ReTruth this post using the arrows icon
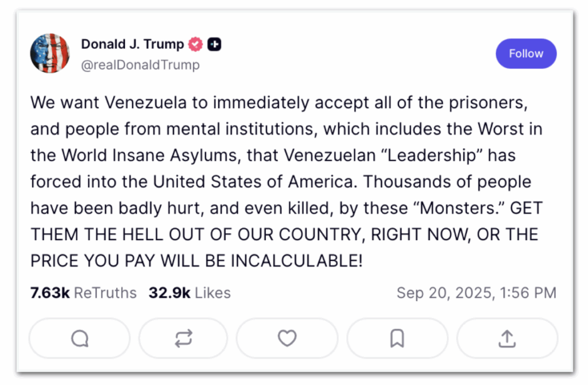Viewport: 588px width, 385px height. (183, 338)
